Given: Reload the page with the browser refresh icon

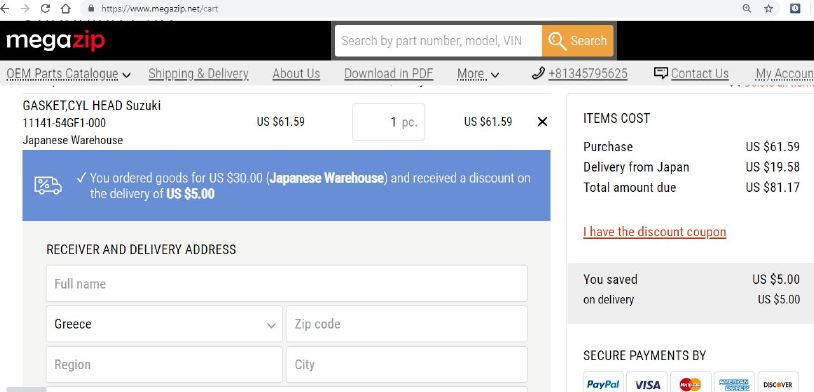Looking at the screenshot, I should [x=45, y=8].
